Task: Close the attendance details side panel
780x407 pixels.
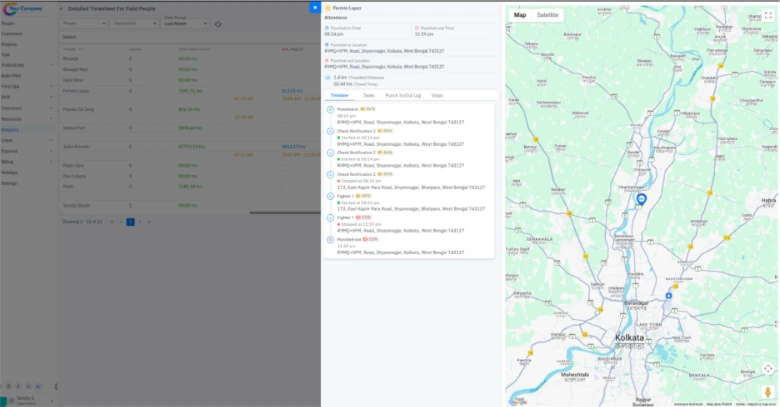Action: point(314,7)
